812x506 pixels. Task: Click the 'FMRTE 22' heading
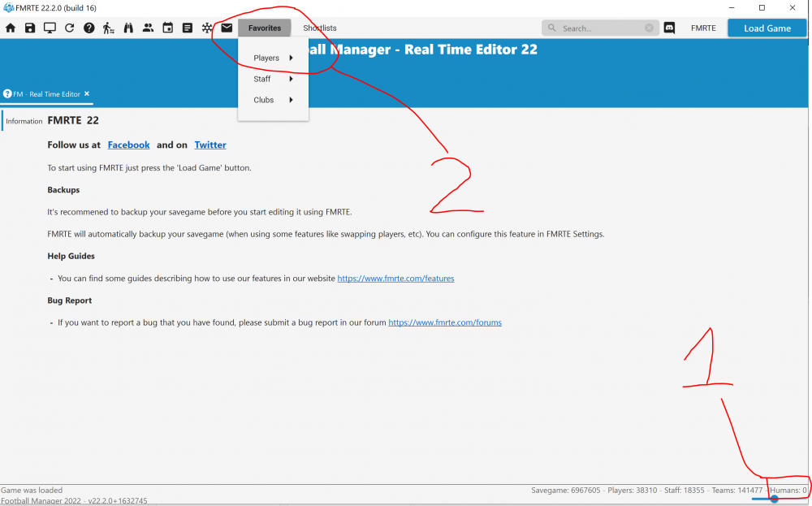[73, 120]
